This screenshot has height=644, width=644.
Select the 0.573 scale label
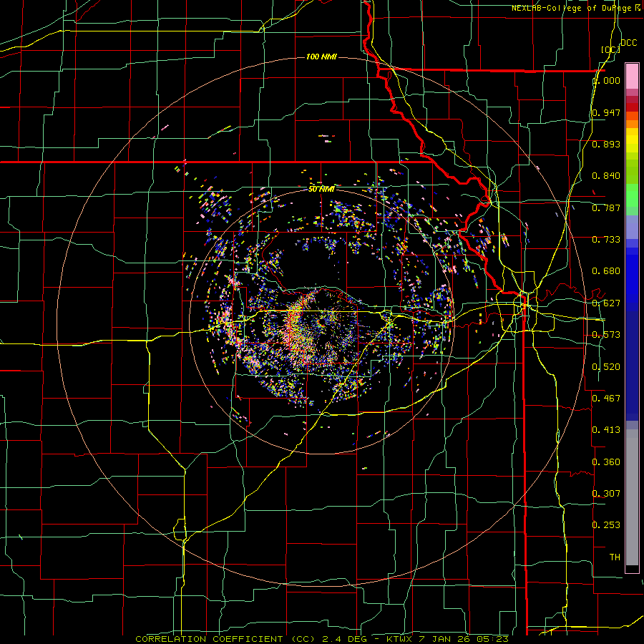(606, 335)
